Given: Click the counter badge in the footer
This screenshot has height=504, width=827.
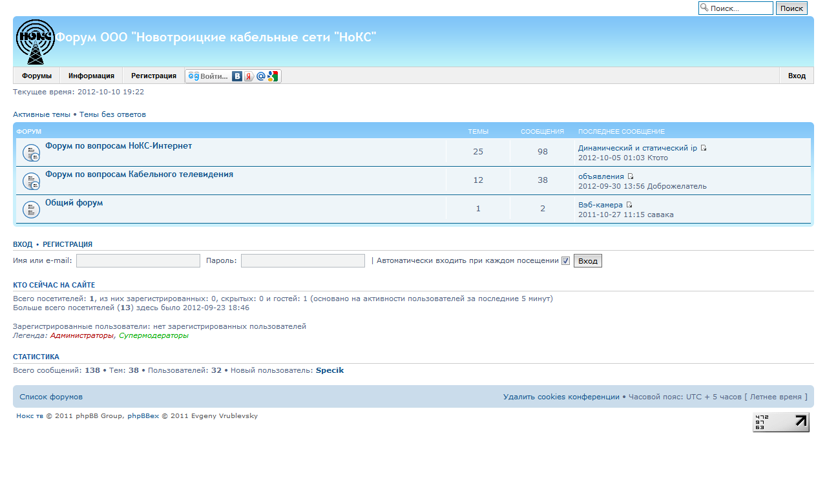Looking at the screenshot, I should coord(780,422).
